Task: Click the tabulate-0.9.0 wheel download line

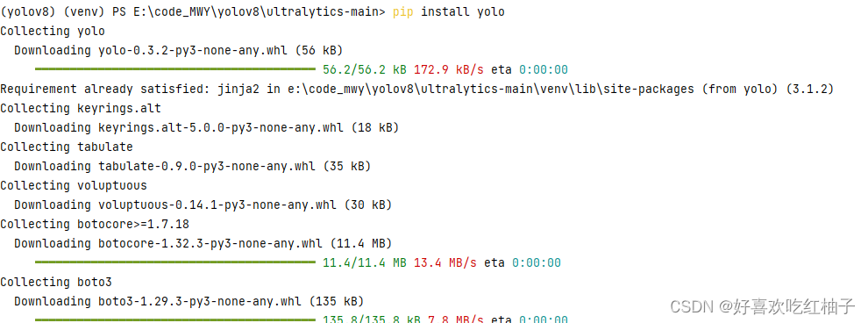Action: [x=192, y=166]
